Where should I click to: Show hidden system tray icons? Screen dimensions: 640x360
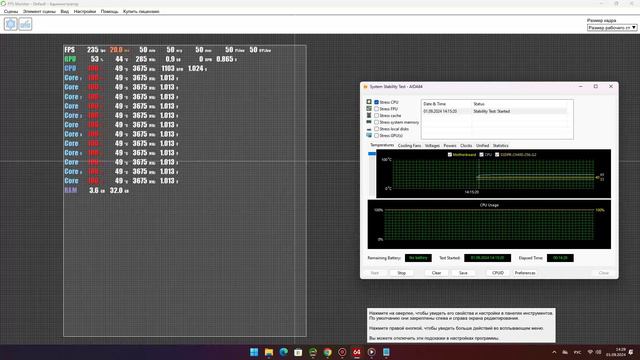click(x=554, y=352)
